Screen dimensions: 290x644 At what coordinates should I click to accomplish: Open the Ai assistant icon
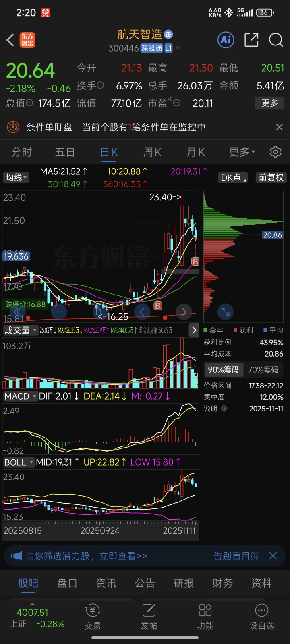226,40
